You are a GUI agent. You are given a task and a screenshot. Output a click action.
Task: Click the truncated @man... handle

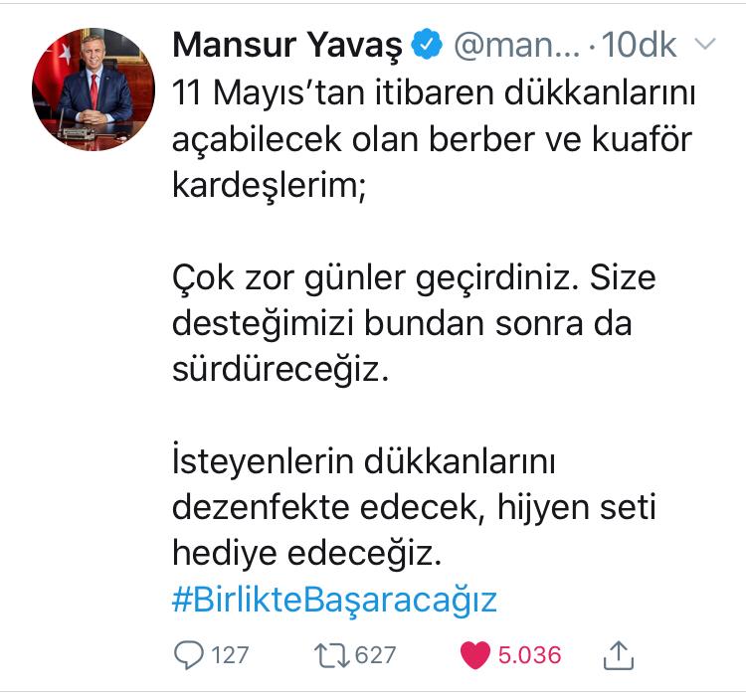pyautogui.click(x=517, y=46)
